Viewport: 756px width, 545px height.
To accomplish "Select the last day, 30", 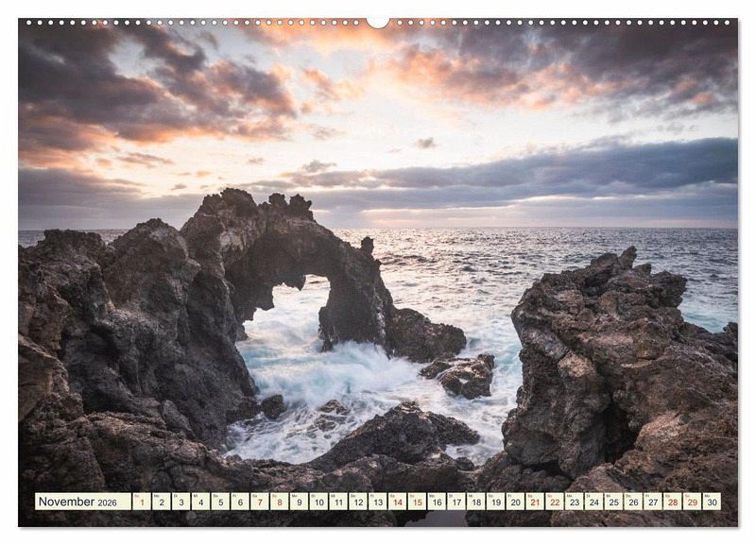I will (712, 502).
